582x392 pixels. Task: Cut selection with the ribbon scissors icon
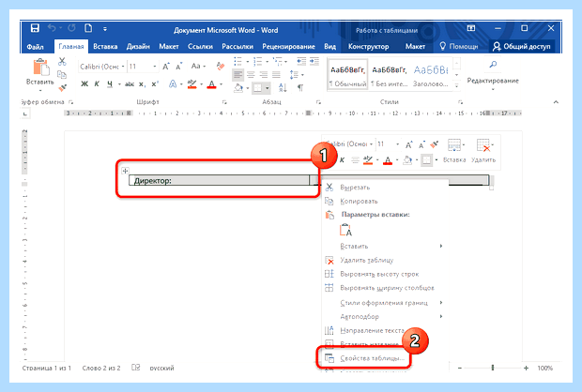pyautogui.click(x=62, y=62)
